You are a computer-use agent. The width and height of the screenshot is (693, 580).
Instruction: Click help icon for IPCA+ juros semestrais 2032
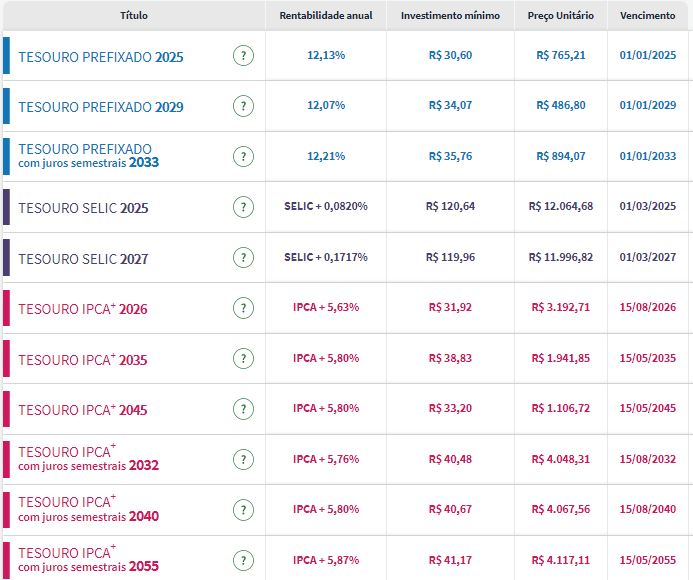click(243, 459)
